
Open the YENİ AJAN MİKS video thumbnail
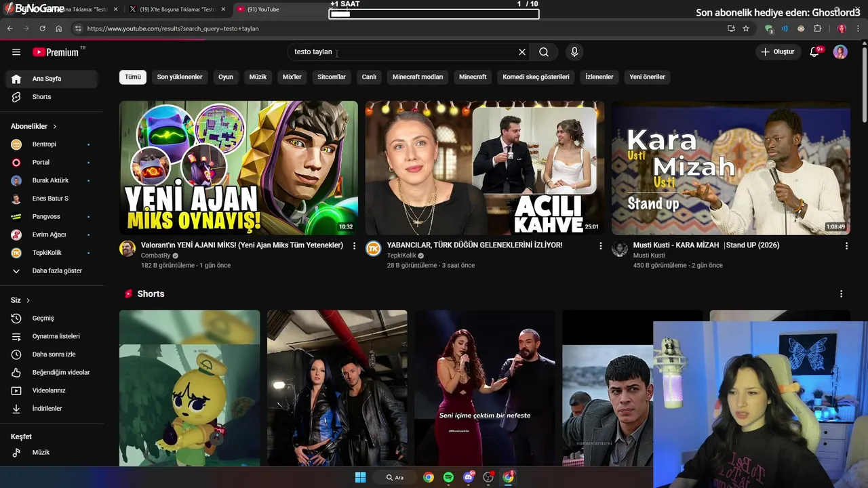coord(239,167)
